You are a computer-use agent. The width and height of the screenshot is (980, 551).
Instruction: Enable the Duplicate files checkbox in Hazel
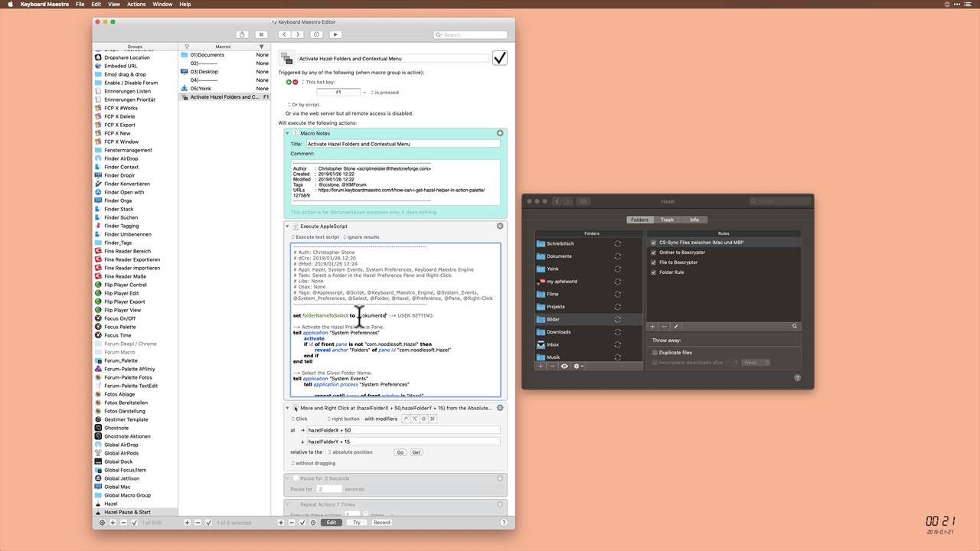coord(655,353)
